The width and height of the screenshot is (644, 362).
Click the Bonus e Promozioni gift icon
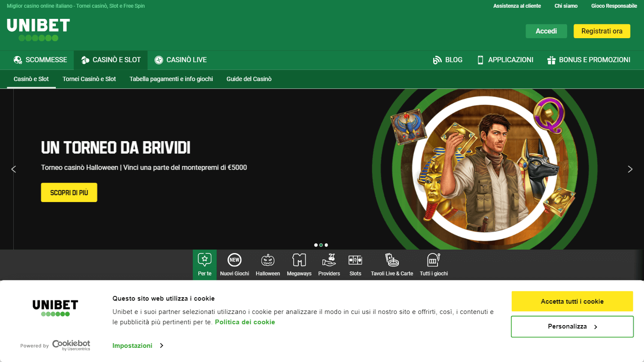click(x=551, y=60)
